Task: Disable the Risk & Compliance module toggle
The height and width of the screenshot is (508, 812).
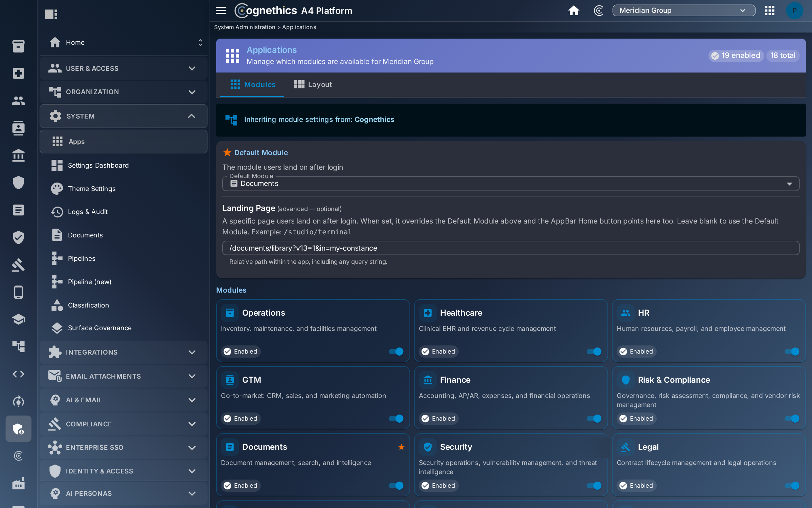Action: (792, 419)
